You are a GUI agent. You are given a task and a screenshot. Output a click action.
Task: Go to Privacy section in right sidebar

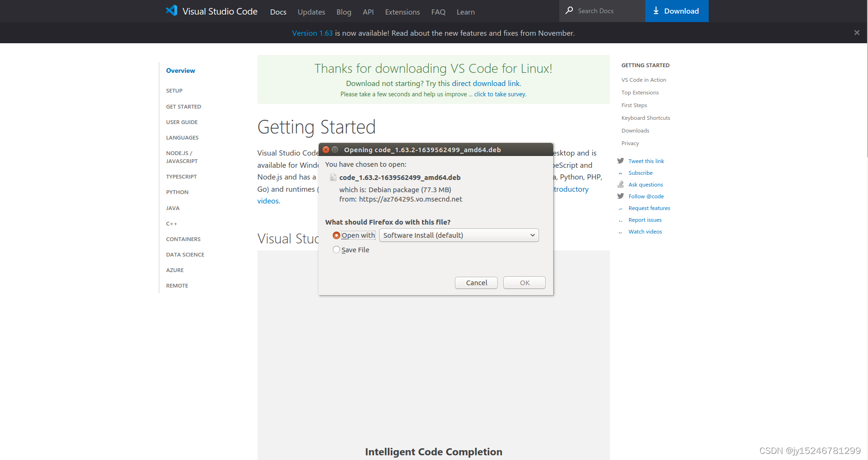[x=630, y=143]
